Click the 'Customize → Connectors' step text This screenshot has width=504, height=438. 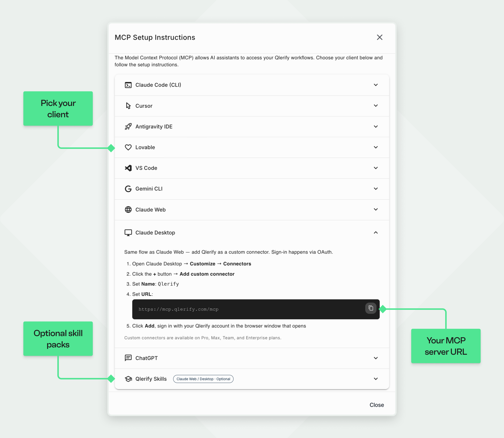[220, 264]
